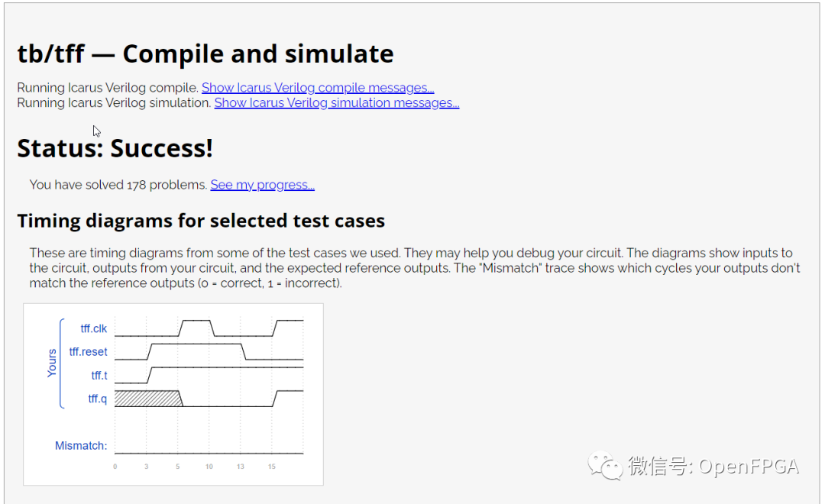Click the WeChat logo icon in watermark
This screenshot has width=825, height=504.
tap(604, 465)
